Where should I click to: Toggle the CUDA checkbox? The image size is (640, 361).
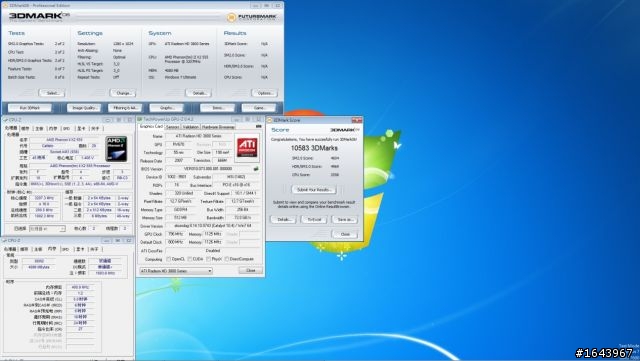pos(189,259)
